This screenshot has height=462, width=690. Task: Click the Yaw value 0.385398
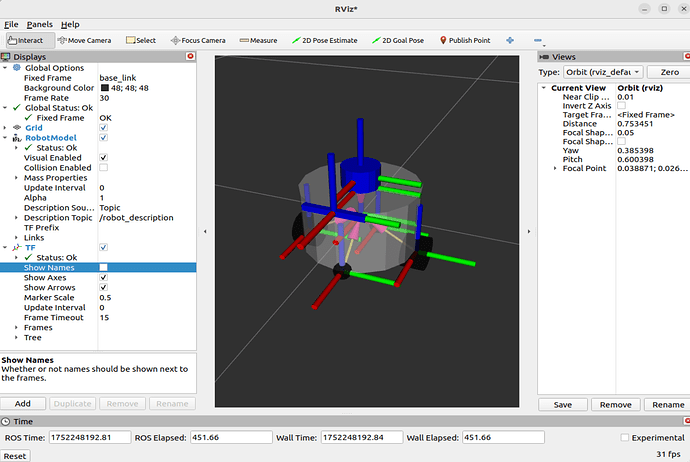coord(635,150)
